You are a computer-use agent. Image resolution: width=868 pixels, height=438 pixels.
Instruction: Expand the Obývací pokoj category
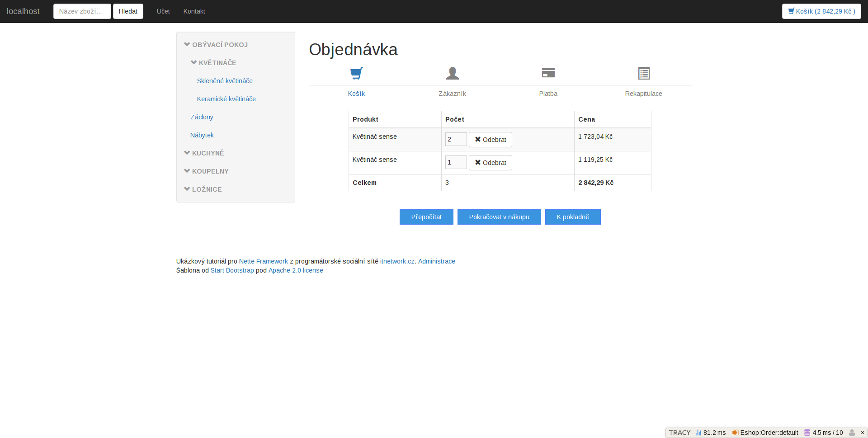(216, 45)
